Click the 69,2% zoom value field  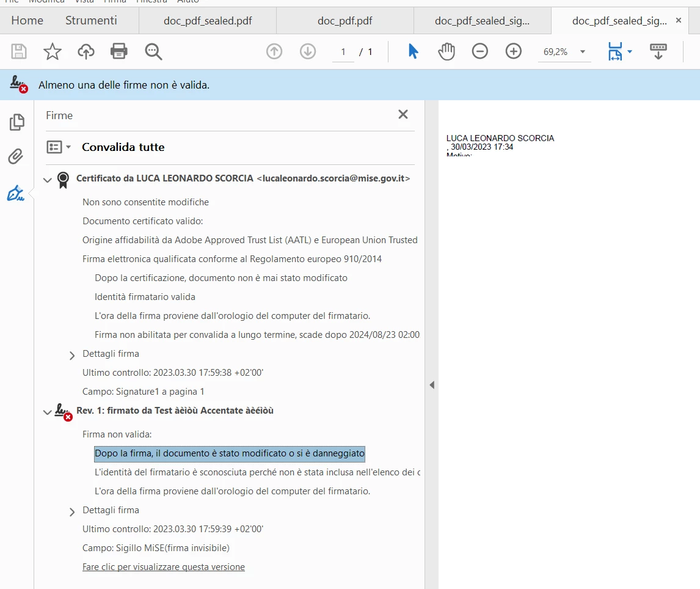coord(556,52)
